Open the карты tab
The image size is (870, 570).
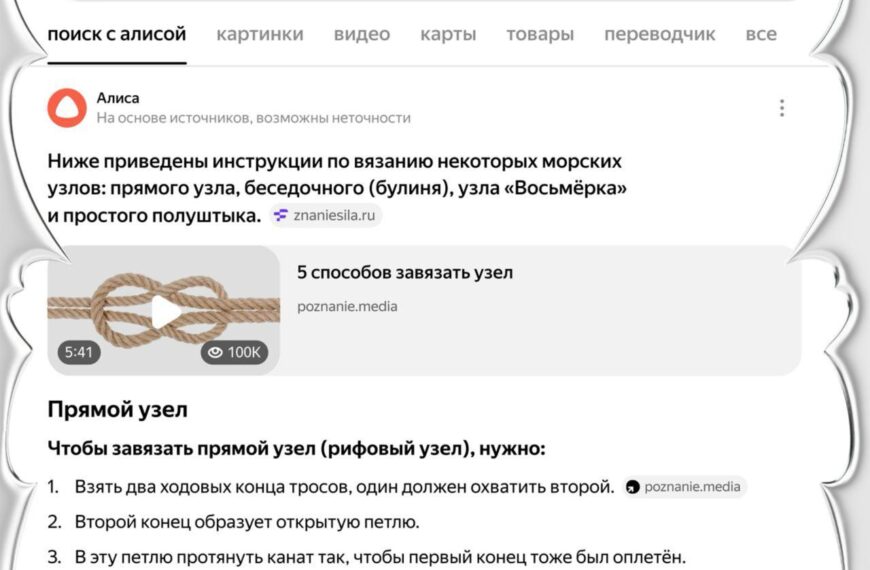coord(448,34)
